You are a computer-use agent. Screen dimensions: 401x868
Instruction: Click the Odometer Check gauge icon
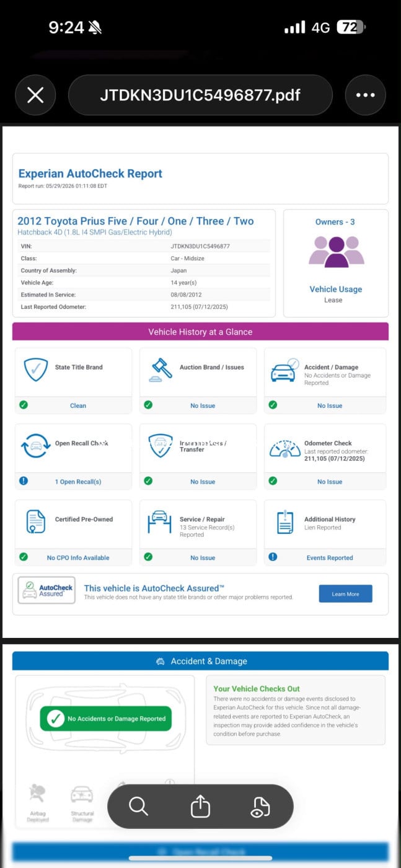coord(285,448)
